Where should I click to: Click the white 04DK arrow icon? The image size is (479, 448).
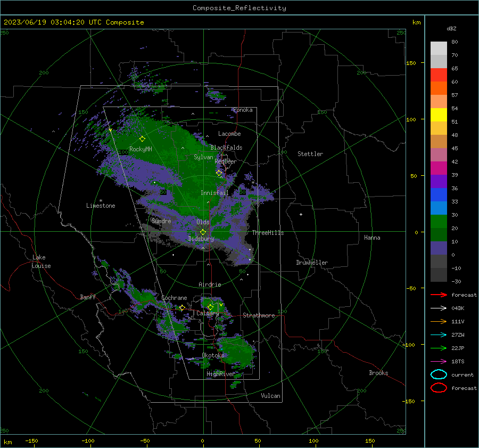click(439, 308)
